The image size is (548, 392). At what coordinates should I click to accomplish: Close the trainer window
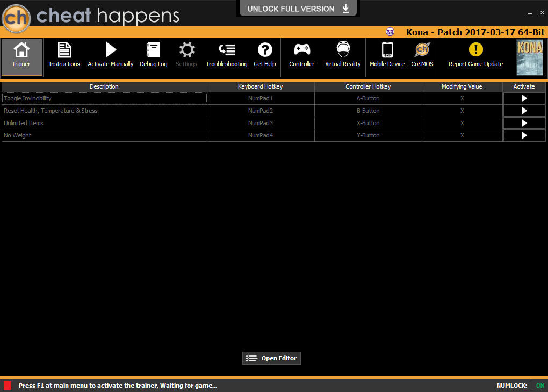click(x=542, y=12)
